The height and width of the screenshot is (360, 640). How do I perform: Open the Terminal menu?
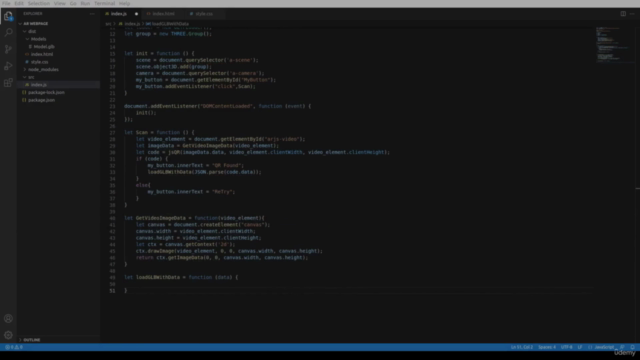tap(104, 4)
